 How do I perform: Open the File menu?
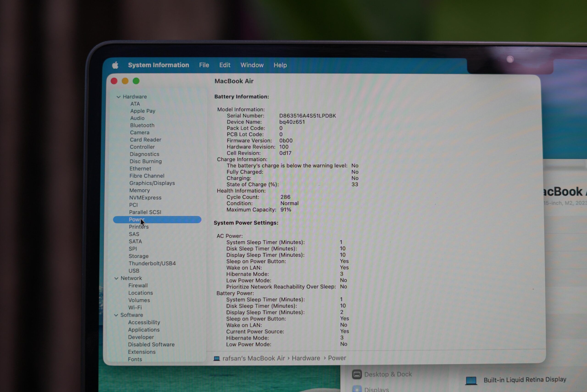[204, 65]
